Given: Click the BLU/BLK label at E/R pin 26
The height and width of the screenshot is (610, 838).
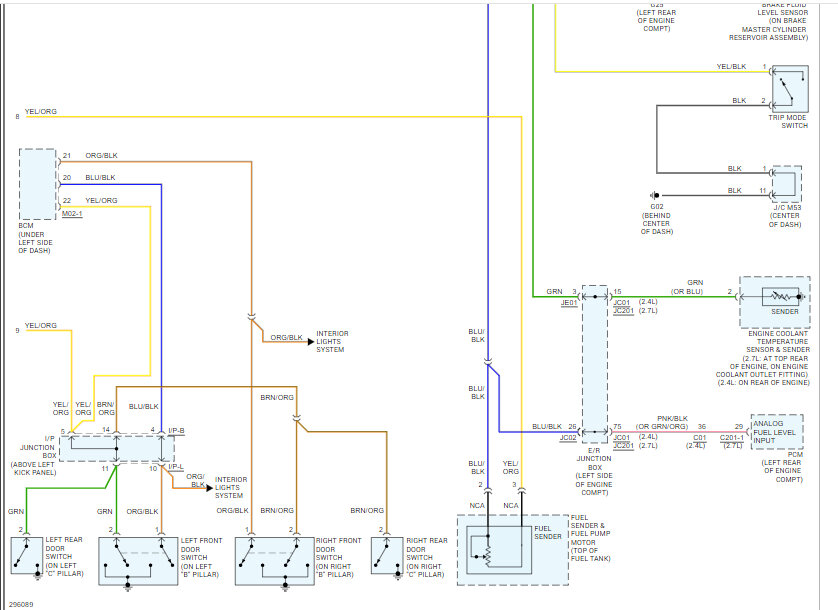Looking at the screenshot, I should pyautogui.click(x=547, y=426).
